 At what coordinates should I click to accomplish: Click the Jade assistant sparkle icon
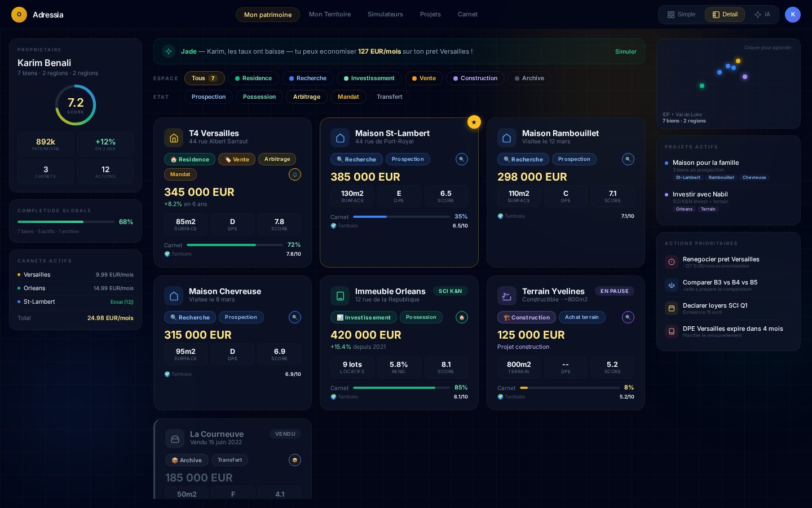[x=169, y=51]
